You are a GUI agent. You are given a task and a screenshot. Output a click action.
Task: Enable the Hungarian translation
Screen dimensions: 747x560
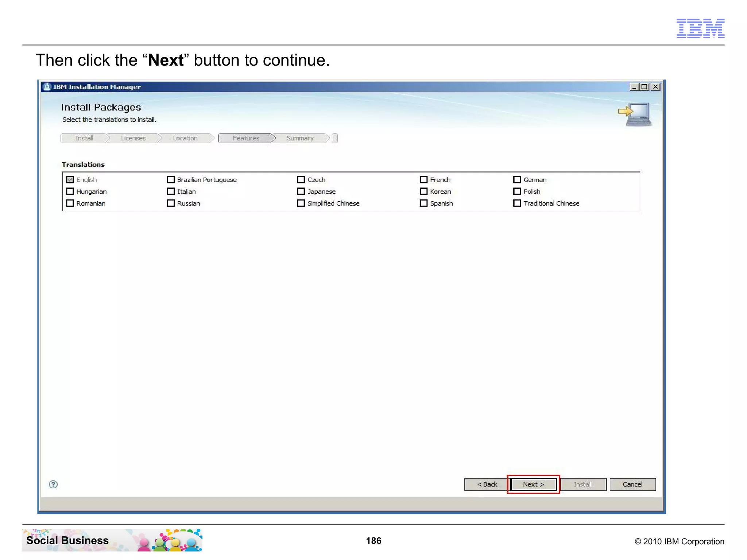[70, 191]
